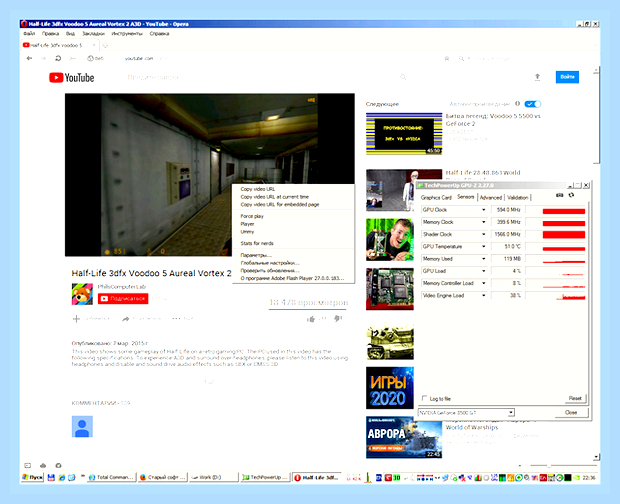The width and height of the screenshot is (620, 504).
Task: Open the NVIDIA GeForce card selector combo box
Action: click(x=466, y=413)
